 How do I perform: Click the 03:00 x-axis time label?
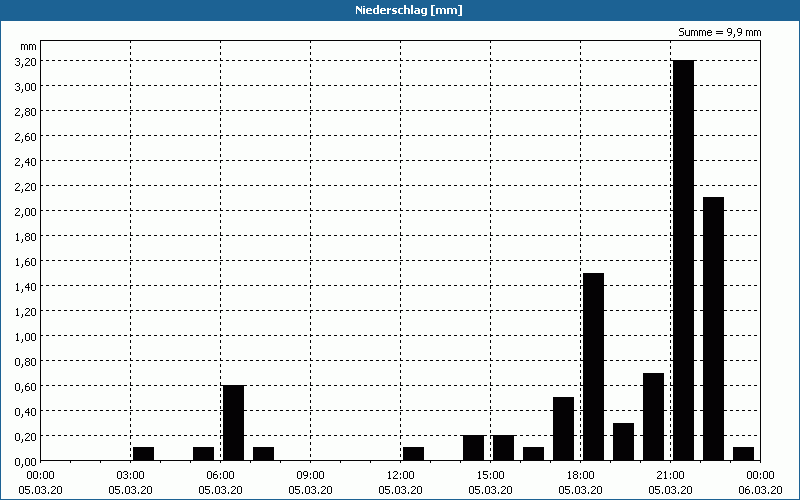click(131, 476)
